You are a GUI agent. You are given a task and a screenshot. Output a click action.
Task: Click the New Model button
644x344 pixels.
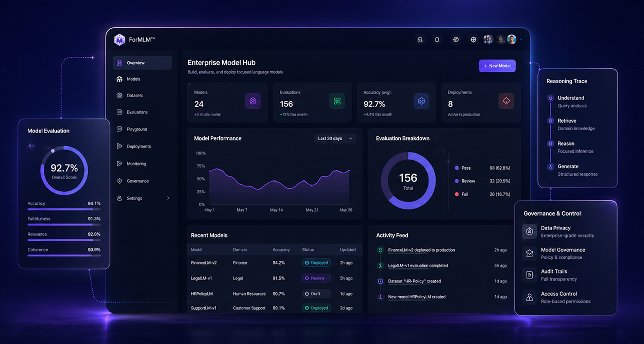(x=497, y=66)
